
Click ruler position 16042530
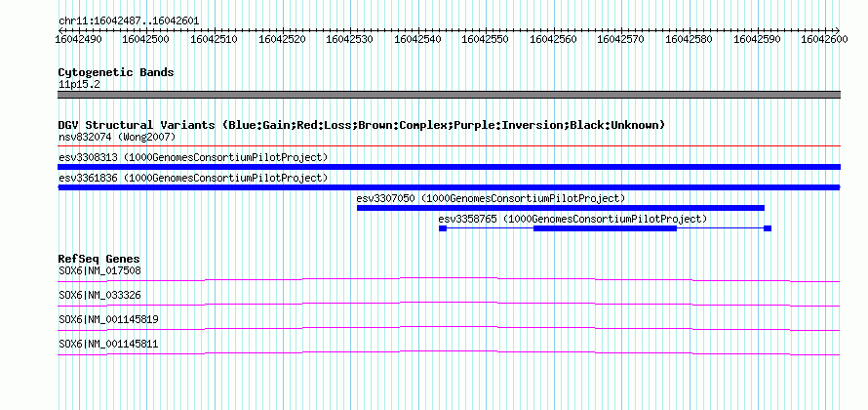[x=349, y=39]
